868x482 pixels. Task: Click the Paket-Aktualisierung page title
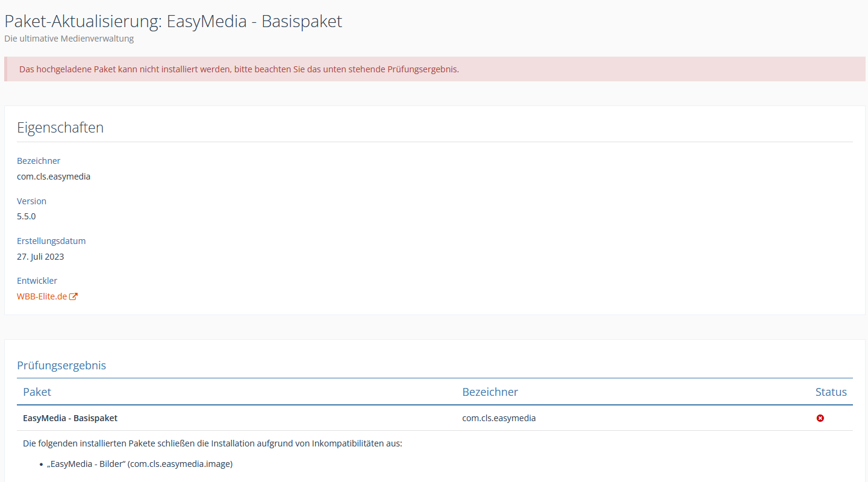pyautogui.click(x=173, y=21)
